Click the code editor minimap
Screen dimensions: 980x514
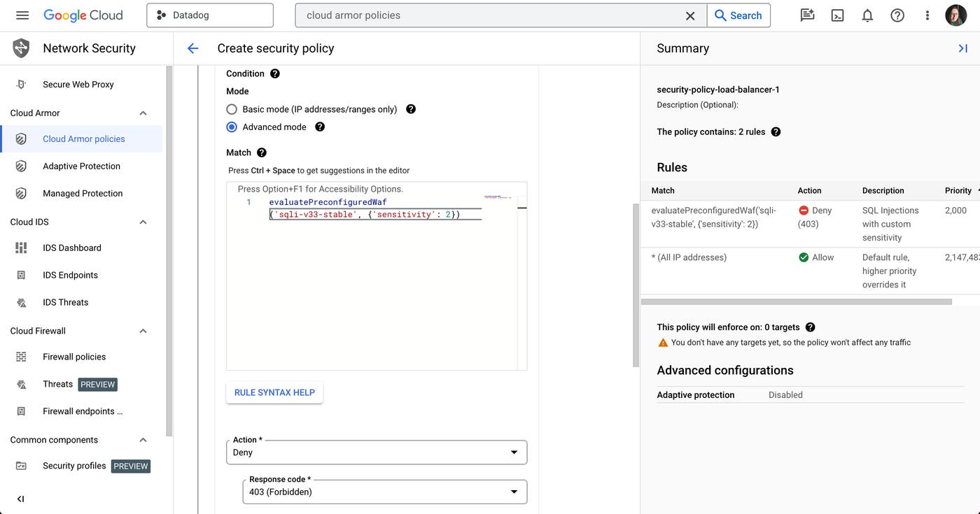(x=498, y=198)
